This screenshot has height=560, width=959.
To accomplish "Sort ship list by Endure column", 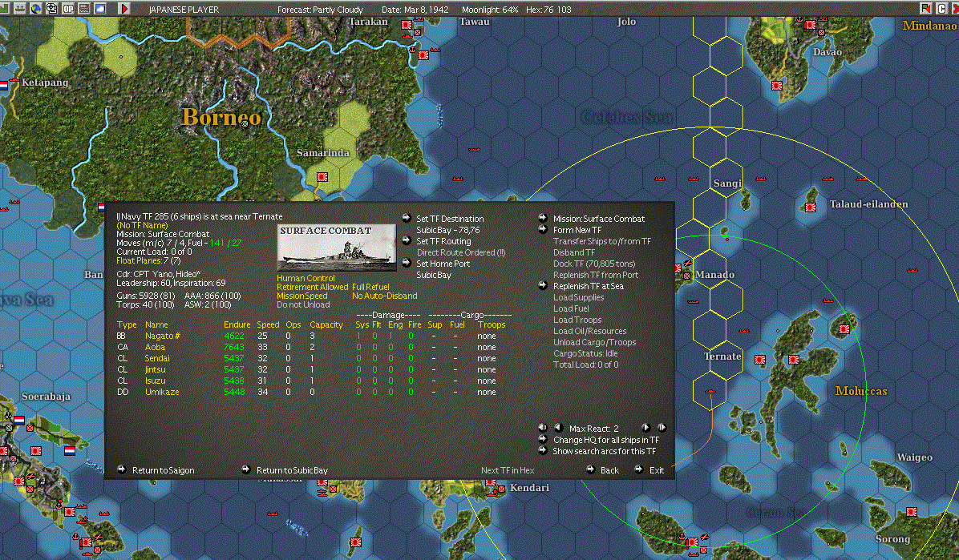I will [x=237, y=324].
